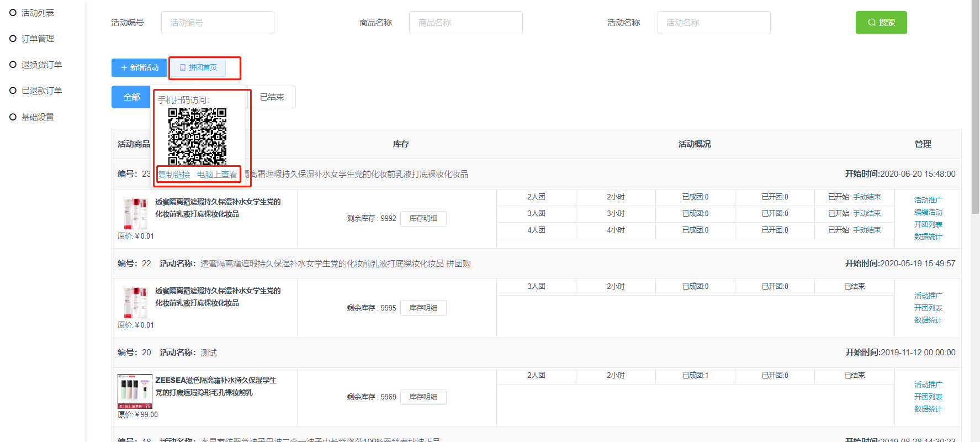Open 库存明细 for stock 9995
Image resolution: width=980 pixels, height=442 pixels.
click(x=423, y=308)
